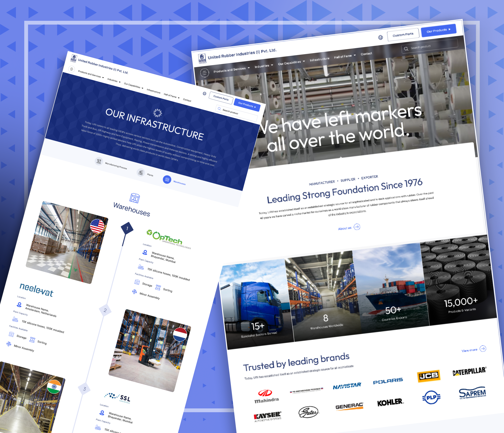Switch to the Manufacturing Process tab label
This screenshot has width=504, height=433.
tap(116, 166)
